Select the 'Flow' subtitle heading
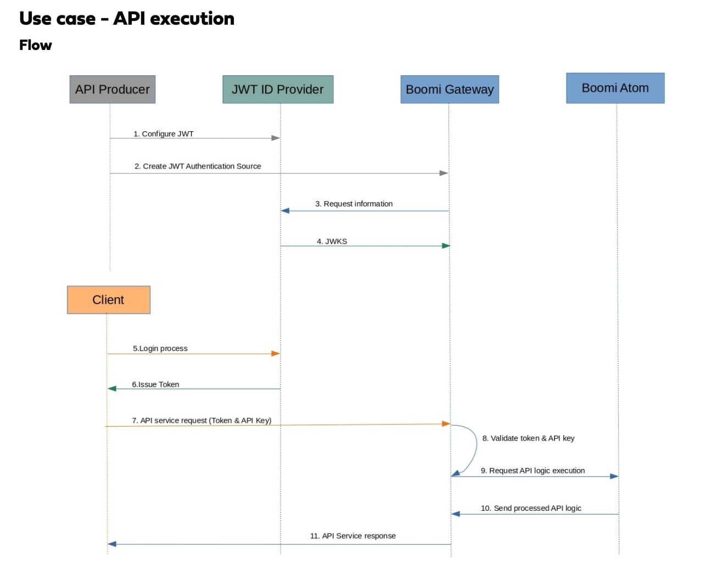The width and height of the screenshot is (728, 569). point(36,45)
